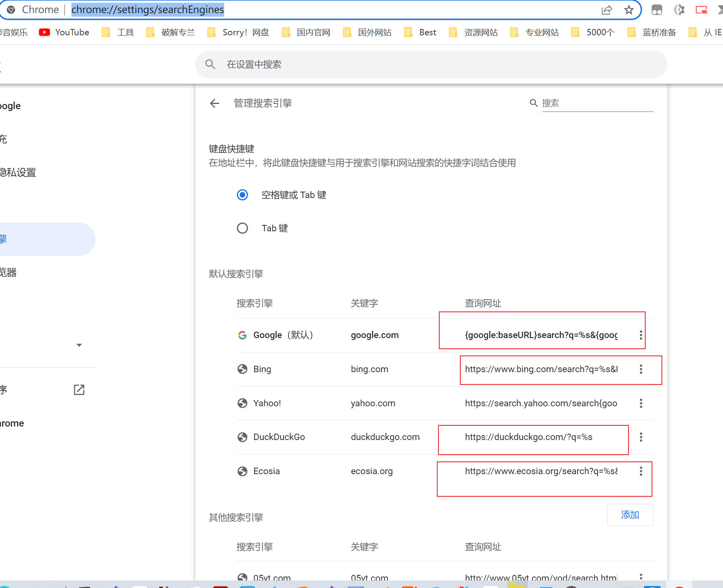Open the Sorry! 网盘 bookmarks folder

[238, 33]
